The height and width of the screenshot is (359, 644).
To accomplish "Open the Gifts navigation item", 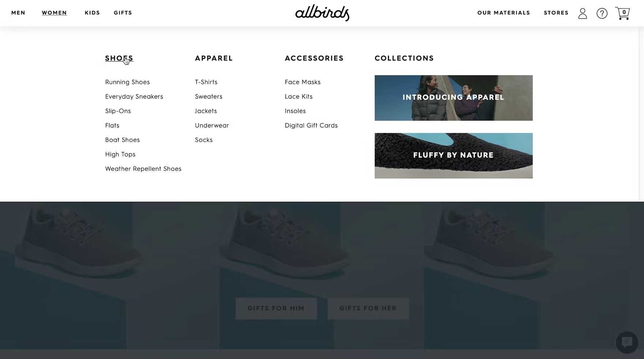I will coord(123,13).
